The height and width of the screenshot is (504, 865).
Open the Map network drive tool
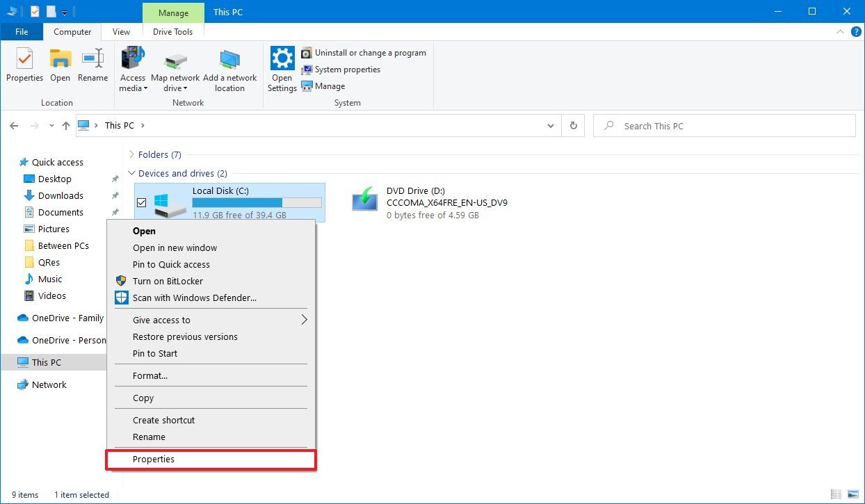click(175, 66)
